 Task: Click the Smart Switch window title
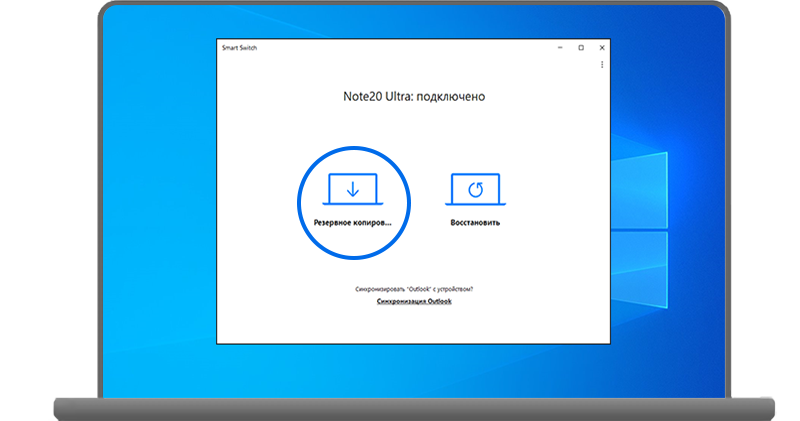coord(239,48)
